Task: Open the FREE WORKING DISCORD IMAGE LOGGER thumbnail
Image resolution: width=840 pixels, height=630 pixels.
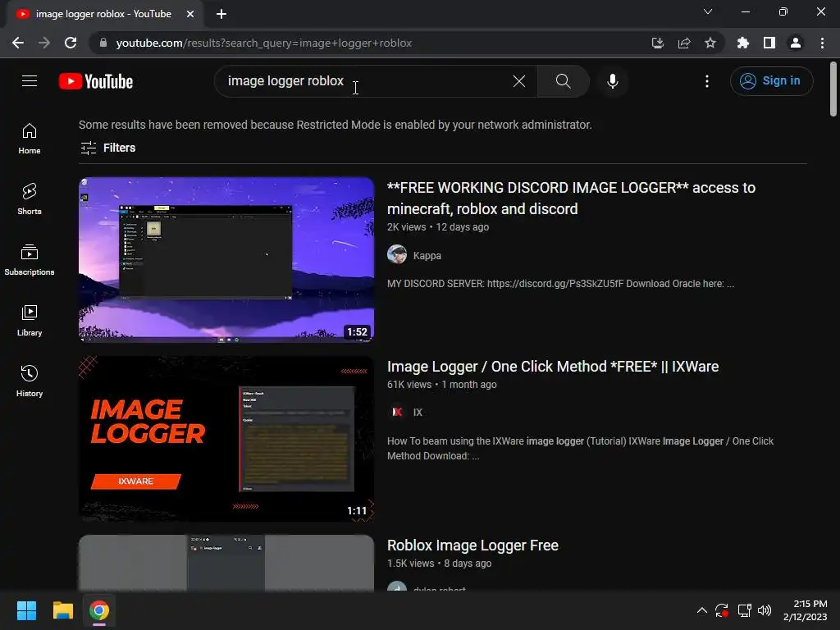Action: tap(226, 259)
